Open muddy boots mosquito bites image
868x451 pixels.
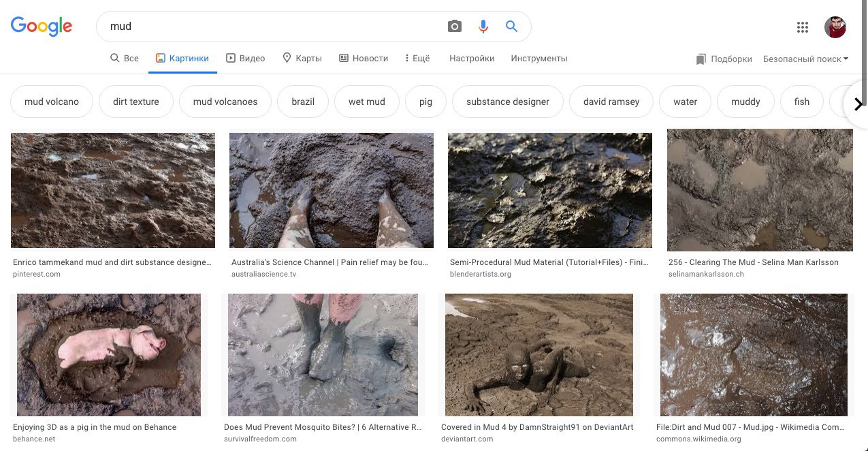click(323, 355)
